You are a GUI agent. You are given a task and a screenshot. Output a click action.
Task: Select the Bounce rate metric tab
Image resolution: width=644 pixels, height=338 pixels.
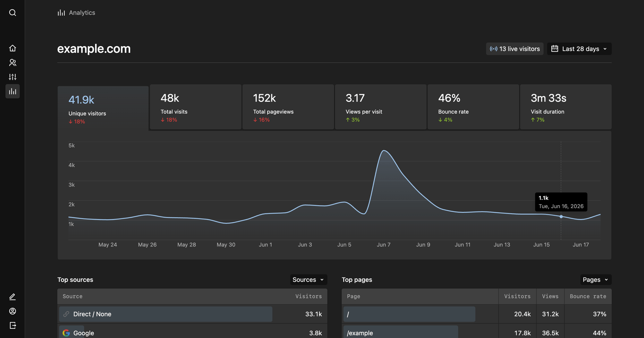click(473, 107)
